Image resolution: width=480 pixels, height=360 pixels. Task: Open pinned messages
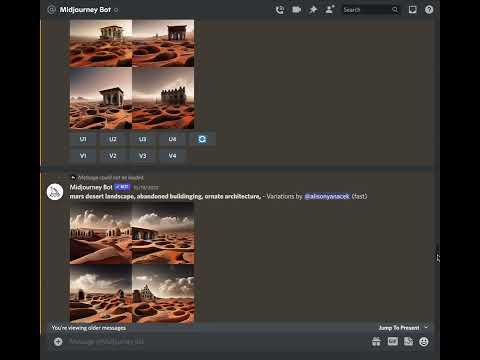pyautogui.click(x=313, y=10)
